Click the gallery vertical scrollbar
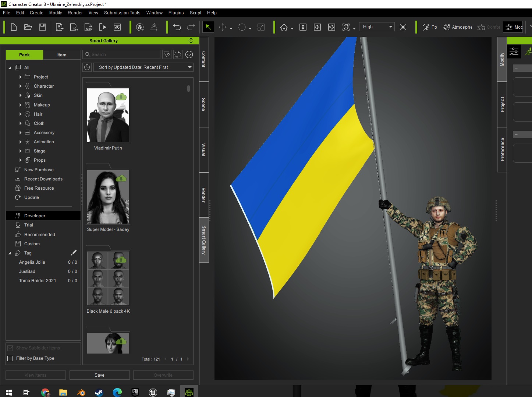Screen dimensions: 532x397 click(x=188, y=88)
